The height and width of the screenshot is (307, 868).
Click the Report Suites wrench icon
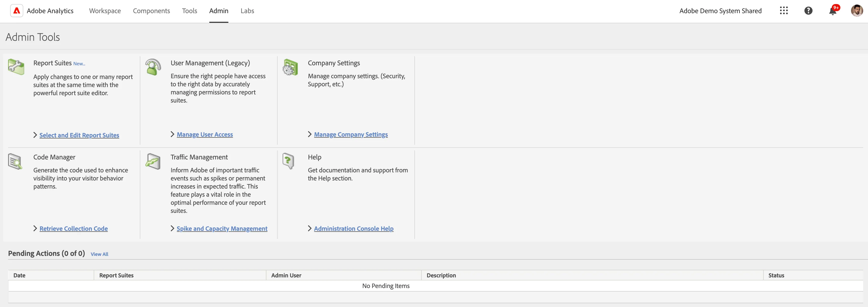point(16,67)
